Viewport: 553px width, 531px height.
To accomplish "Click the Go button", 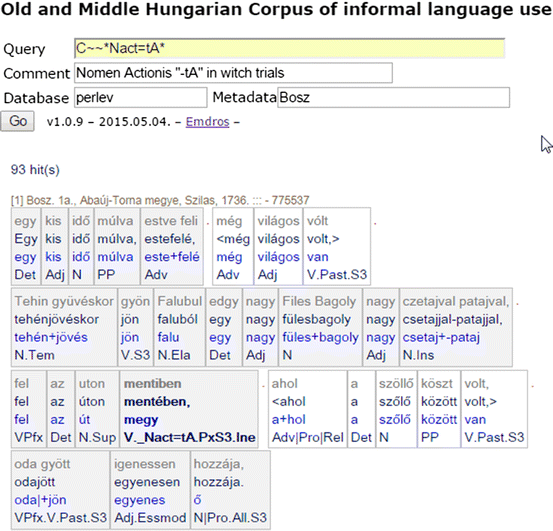I will pos(17,121).
